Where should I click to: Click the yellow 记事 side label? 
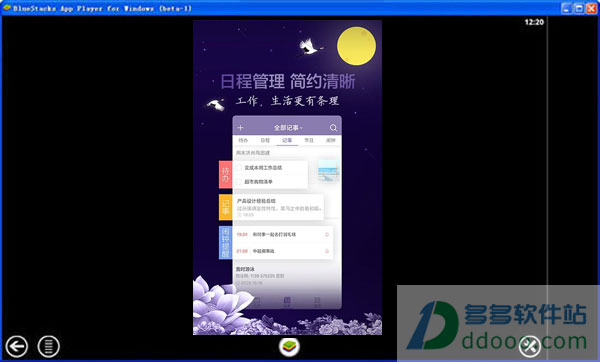(225, 207)
